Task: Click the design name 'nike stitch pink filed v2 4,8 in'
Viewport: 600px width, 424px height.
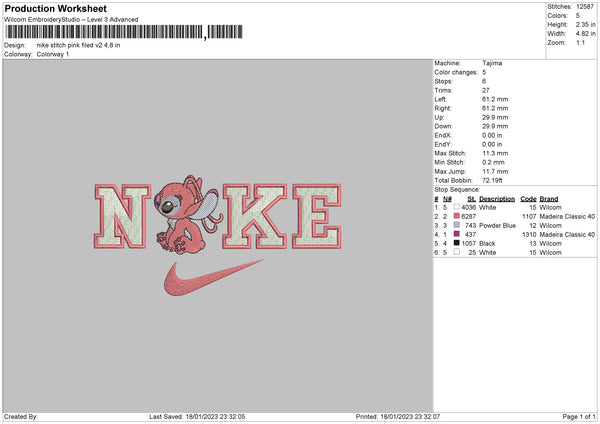Action: tap(78, 45)
